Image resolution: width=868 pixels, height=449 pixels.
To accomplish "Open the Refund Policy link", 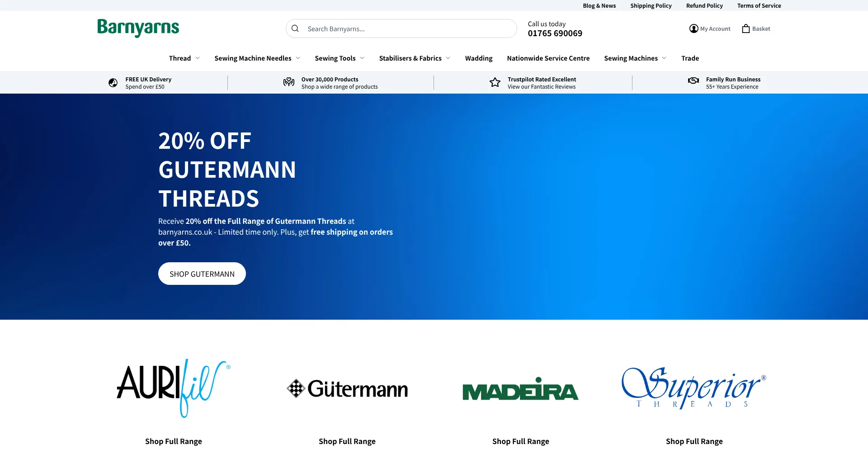I will pyautogui.click(x=704, y=5).
